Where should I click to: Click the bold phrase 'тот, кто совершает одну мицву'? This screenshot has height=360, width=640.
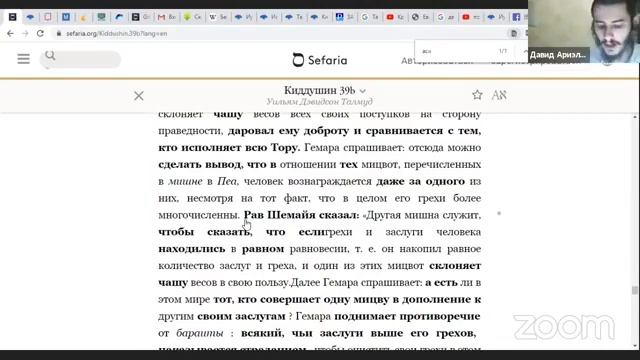tap(300, 300)
